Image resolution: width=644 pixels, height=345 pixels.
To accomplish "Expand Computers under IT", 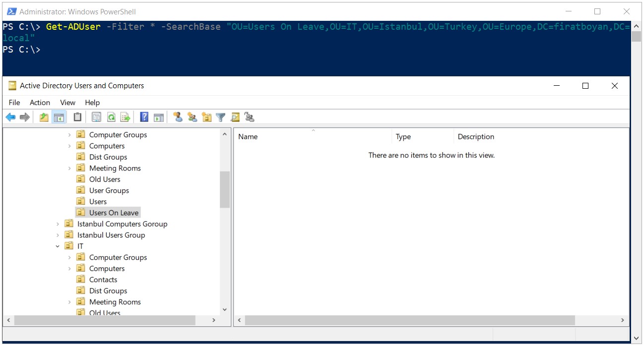I will [69, 269].
